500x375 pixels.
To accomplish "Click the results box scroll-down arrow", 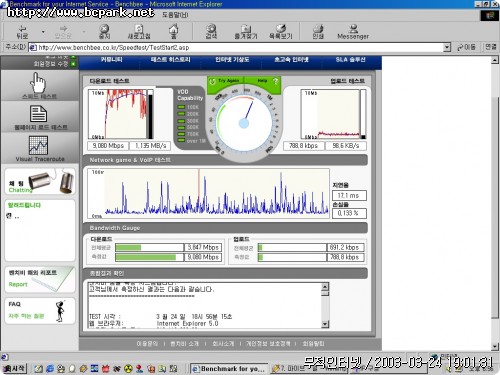I will point(325,324).
